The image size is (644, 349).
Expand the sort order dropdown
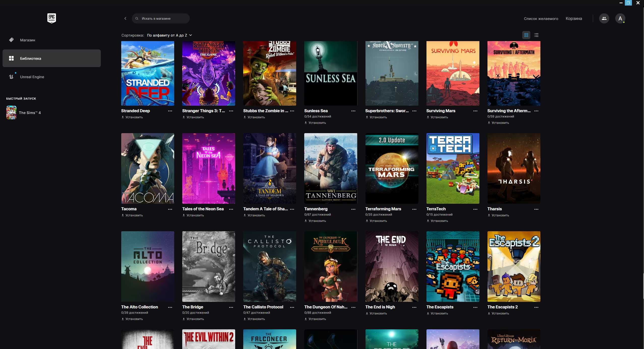pyautogui.click(x=169, y=35)
